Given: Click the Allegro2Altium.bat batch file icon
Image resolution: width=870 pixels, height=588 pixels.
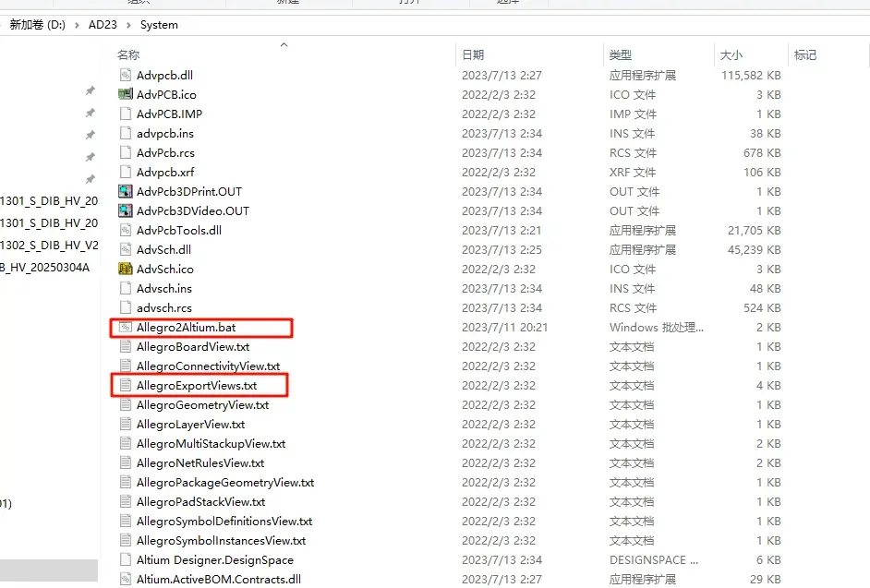Looking at the screenshot, I should (x=126, y=328).
